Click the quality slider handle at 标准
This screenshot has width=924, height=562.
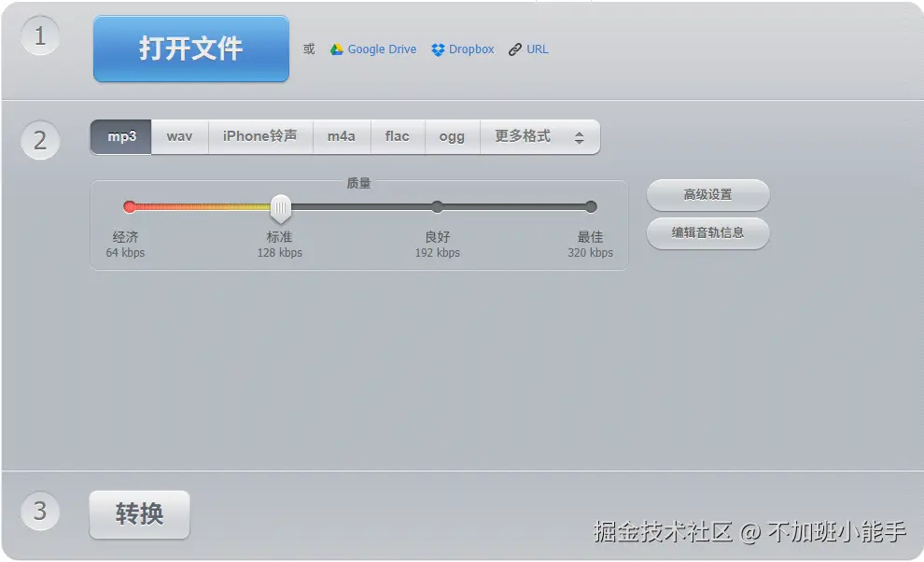[281, 209]
